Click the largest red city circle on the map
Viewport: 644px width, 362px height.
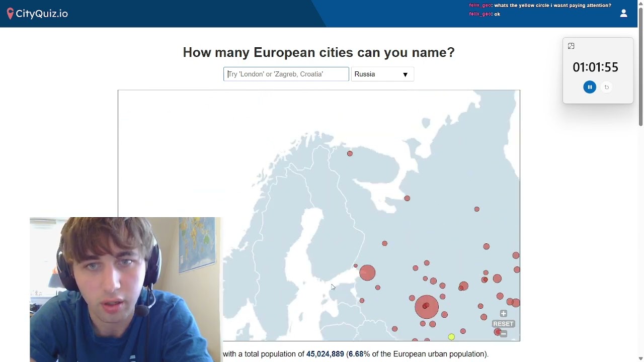pyautogui.click(x=427, y=307)
